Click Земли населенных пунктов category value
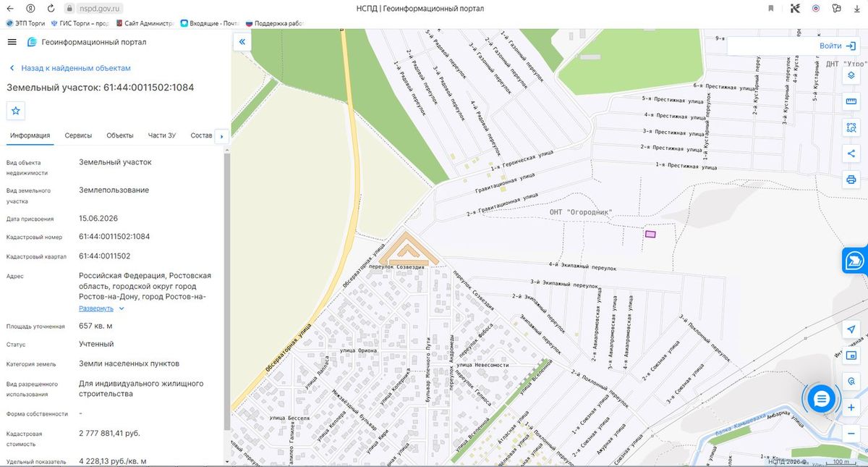 (129, 363)
